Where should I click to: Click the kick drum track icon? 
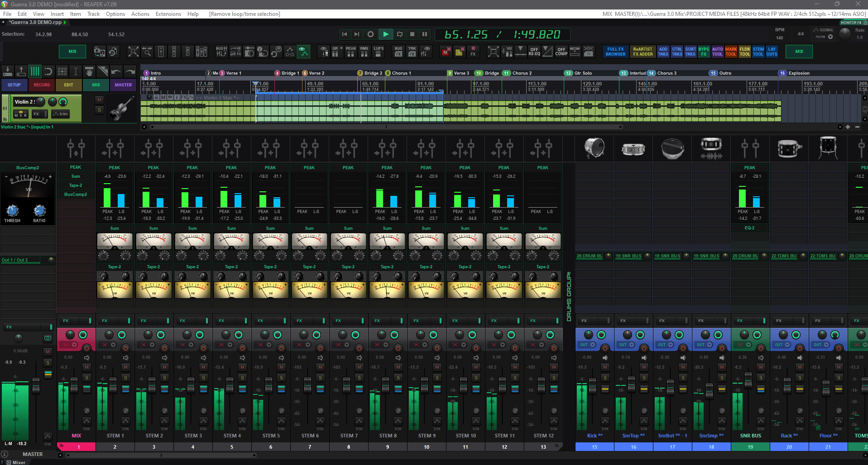tap(594, 148)
